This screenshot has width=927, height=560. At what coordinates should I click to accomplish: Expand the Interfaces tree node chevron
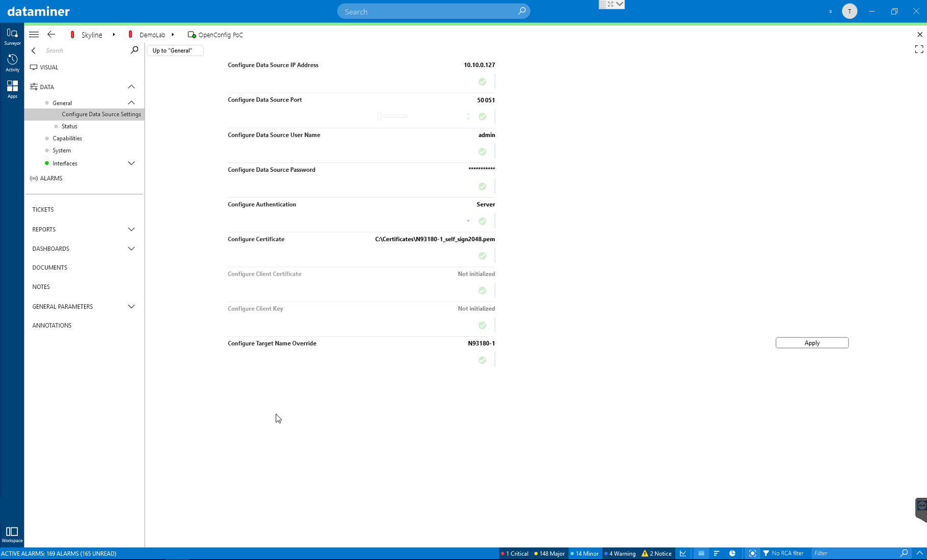point(131,163)
